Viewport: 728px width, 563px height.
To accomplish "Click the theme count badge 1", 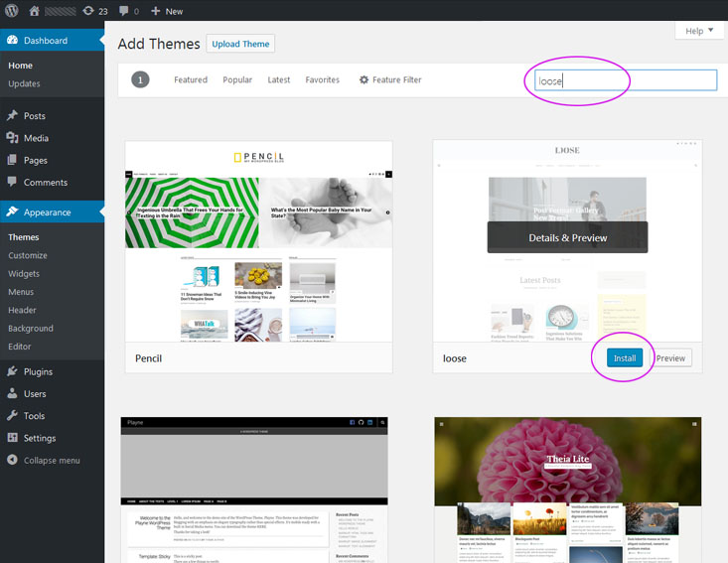I will pyautogui.click(x=140, y=79).
